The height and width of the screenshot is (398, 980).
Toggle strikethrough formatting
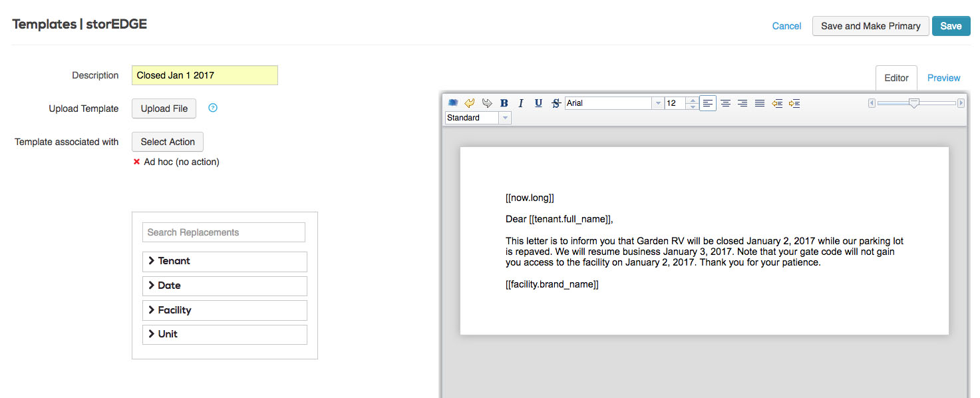click(556, 103)
